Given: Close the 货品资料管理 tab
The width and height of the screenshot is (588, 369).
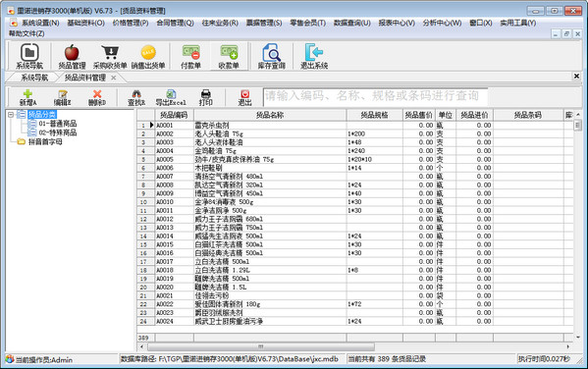Looking at the screenshot, I should point(114,78).
